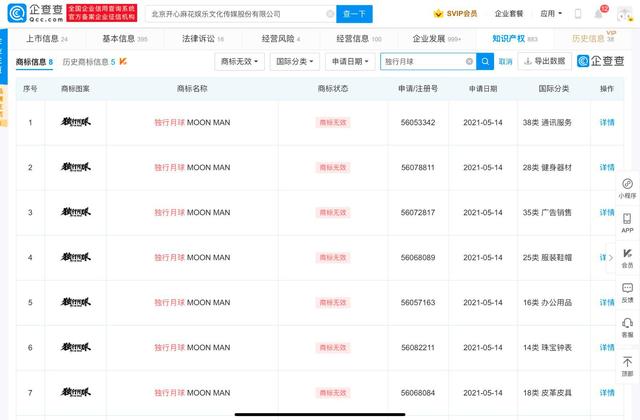Screen dimensions: 640x420
Task: Open 详情 for 18类 皮革皮具 row
Action: [607, 393]
